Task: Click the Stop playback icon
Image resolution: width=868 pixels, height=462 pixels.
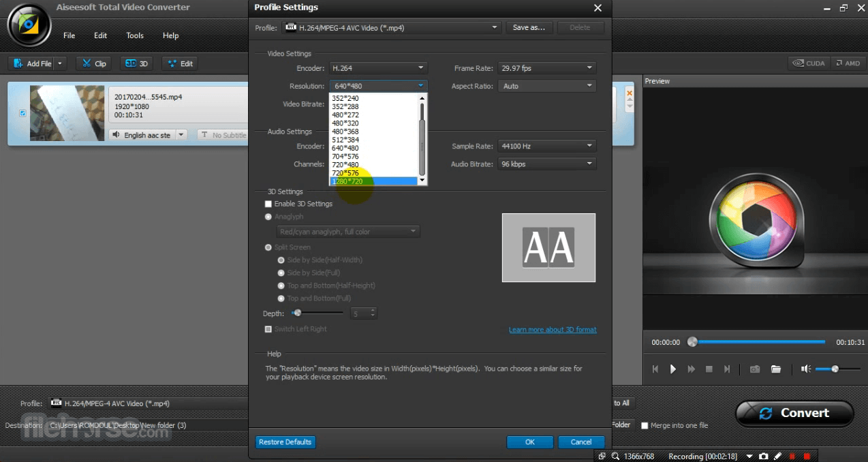Action: [x=709, y=369]
